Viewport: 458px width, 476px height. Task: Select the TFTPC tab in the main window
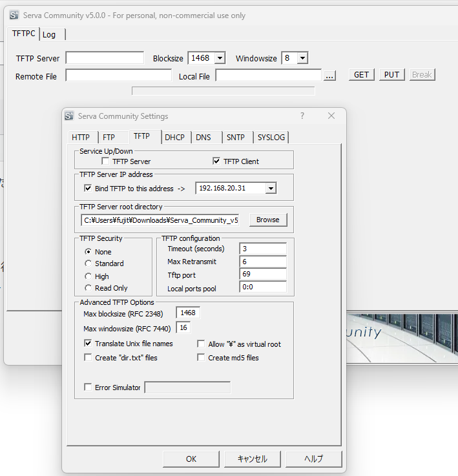[24, 34]
